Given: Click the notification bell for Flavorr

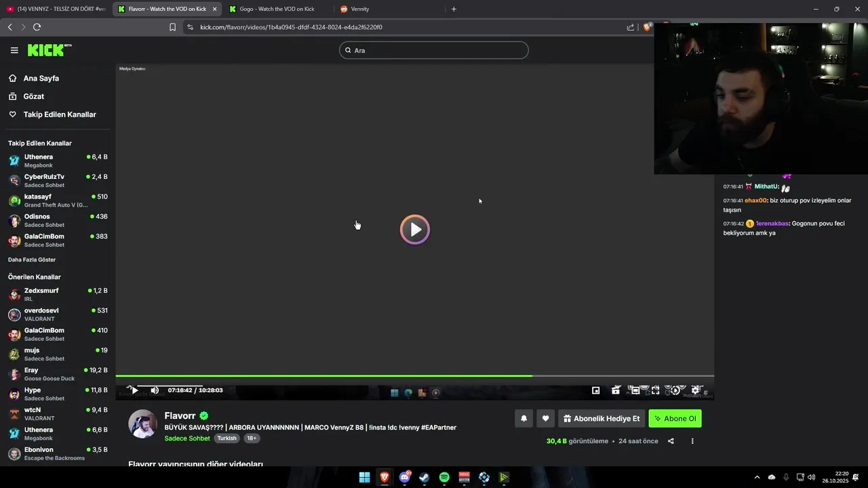Looking at the screenshot, I should [x=524, y=419].
